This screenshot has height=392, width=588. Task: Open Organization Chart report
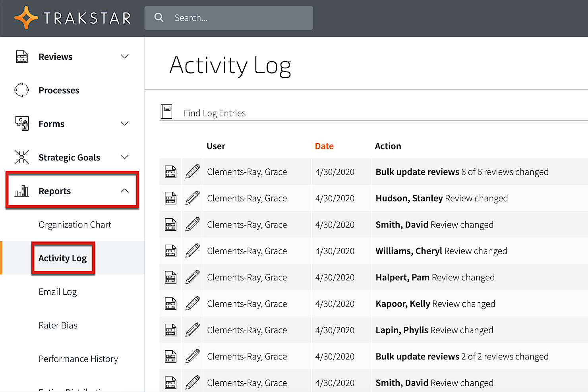click(75, 225)
